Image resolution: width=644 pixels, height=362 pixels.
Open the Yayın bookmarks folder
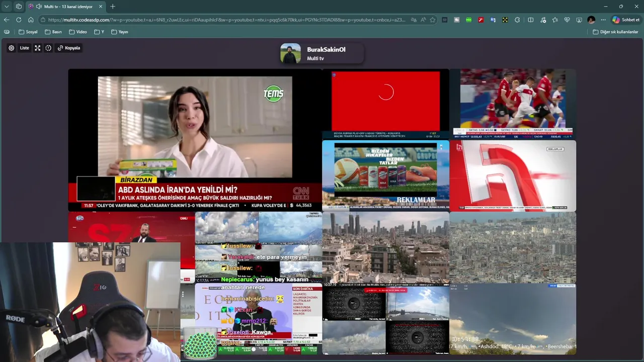coord(120,32)
